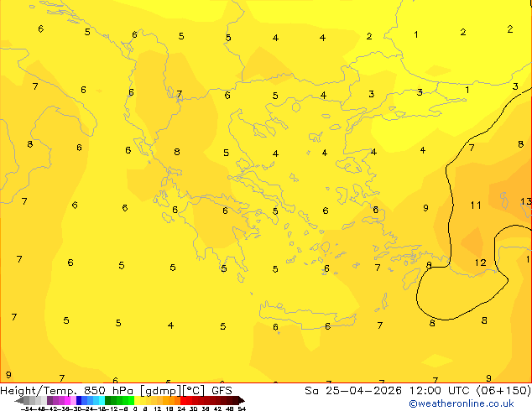532x411 pixels.
Task: Click the 13 temperature value on the map
Action: pos(526,201)
